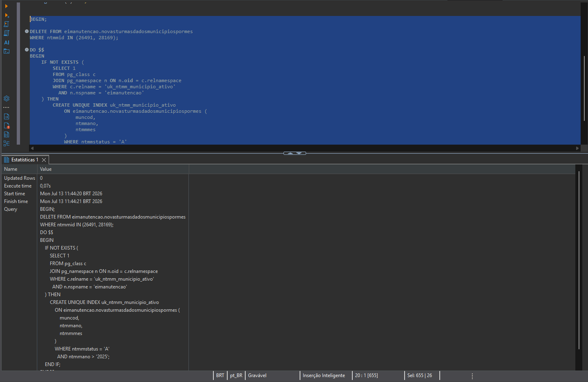This screenshot has height=382, width=588.
Task: Select the Execute time row label
Action: coord(18,186)
